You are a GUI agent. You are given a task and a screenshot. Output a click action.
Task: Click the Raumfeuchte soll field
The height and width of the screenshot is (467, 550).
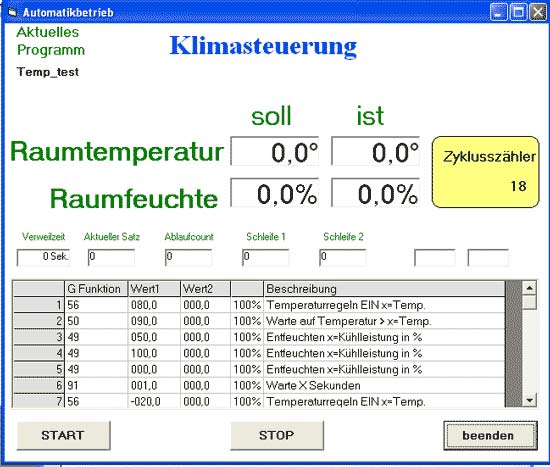point(275,193)
